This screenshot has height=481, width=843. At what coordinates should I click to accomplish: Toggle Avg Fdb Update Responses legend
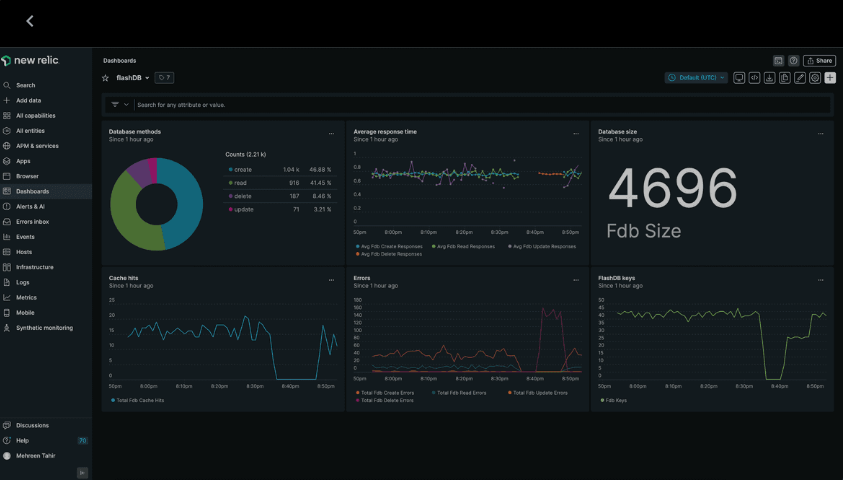click(x=542, y=247)
